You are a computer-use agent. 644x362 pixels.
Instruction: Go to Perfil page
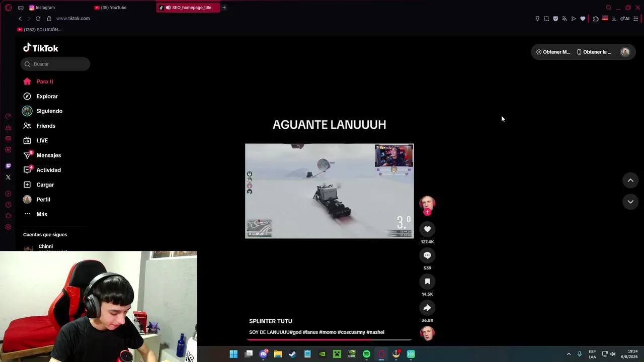point(36,200)
